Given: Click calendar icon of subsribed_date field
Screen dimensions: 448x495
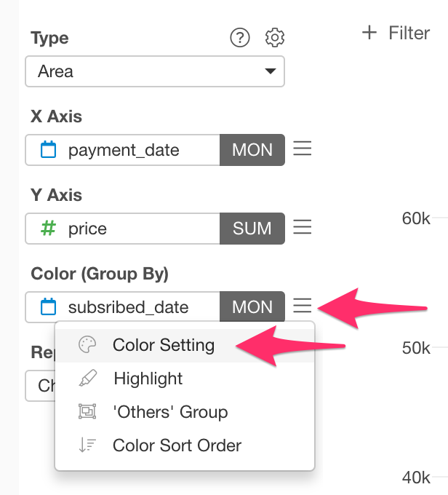Looking at the screenshot, I should [x=48, y=306].
